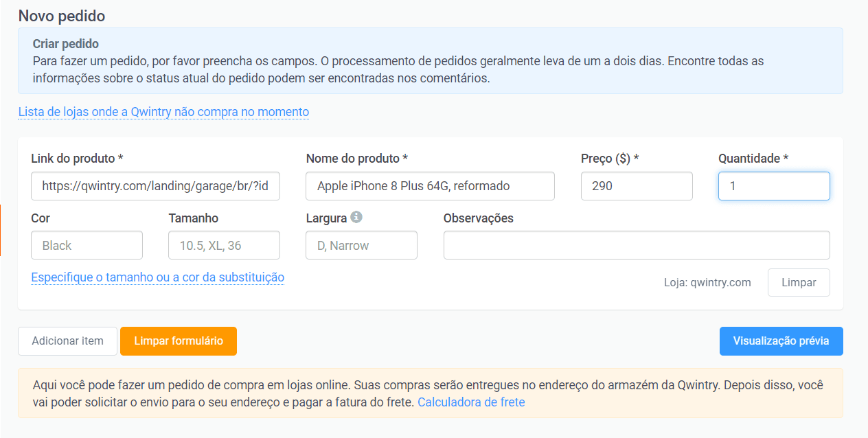868x438 pixels.
Task: Click the Limpar button on the item row
Action: [x=799, y=282]
